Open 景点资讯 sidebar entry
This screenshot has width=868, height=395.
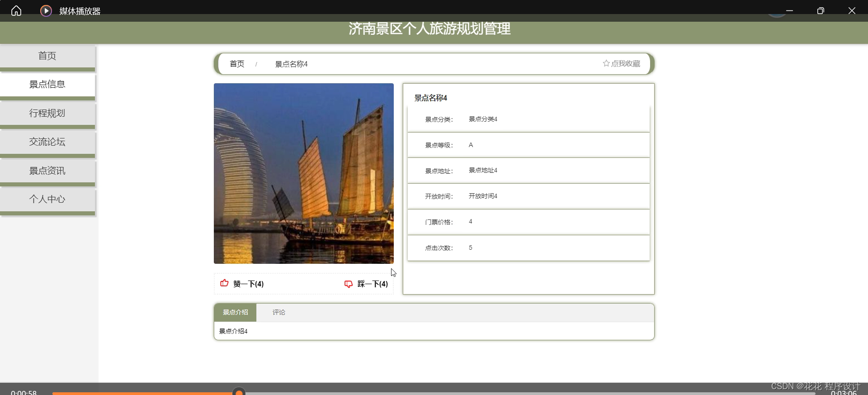click(47, 171)
